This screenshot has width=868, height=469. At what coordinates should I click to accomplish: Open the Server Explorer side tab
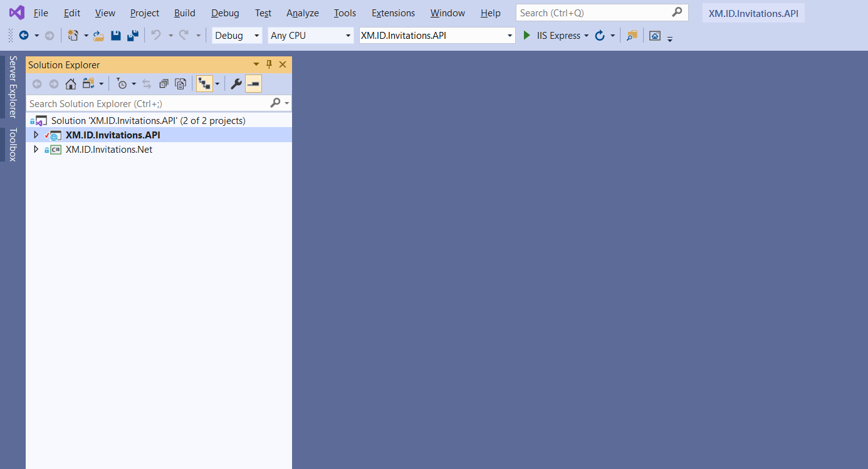[x=13, y=87]
